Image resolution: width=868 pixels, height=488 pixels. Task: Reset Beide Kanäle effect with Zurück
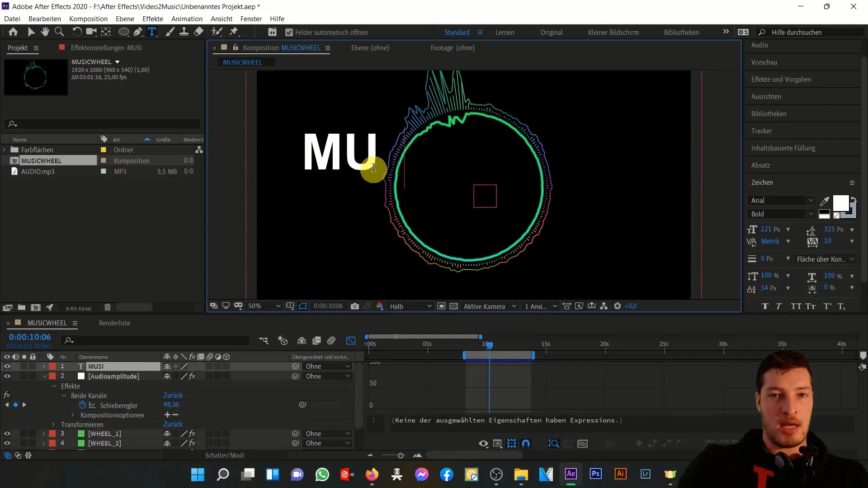click(173, 395)
